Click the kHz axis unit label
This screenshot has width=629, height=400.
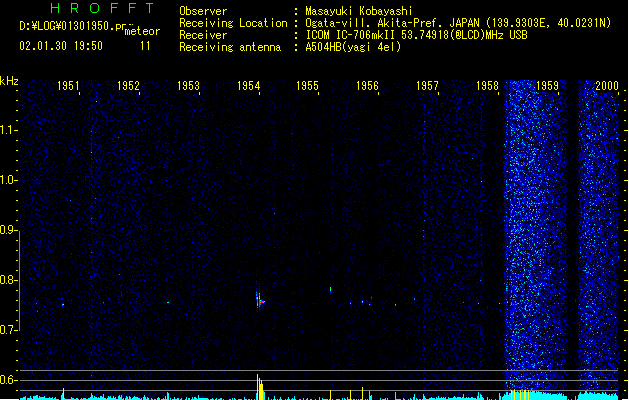[9, 81]
